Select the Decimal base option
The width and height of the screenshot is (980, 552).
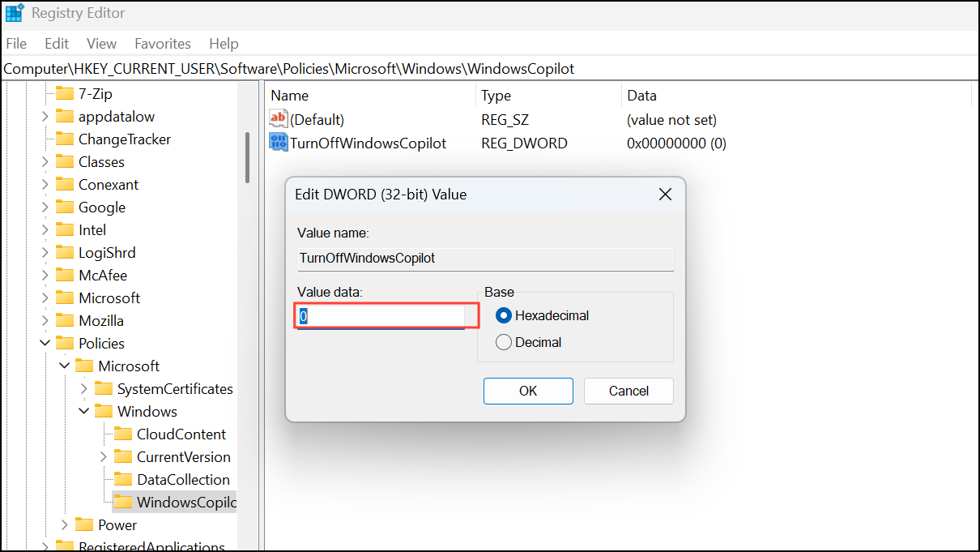[x=529, y=342]
